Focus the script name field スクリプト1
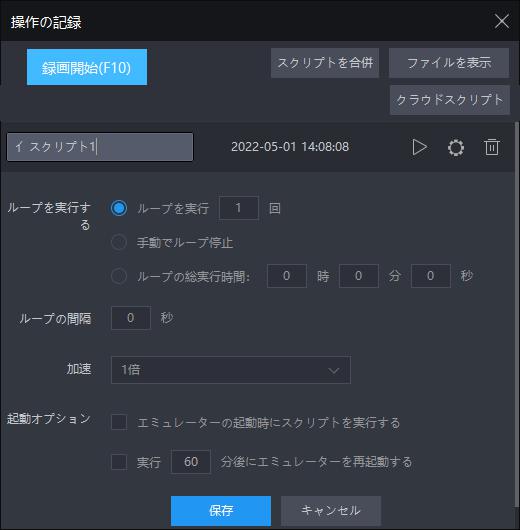This screenshot has height=530, width=520. click(x=100, y=147)
